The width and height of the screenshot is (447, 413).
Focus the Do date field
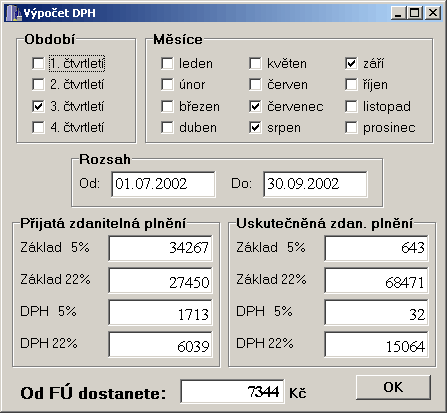(315, 184)
